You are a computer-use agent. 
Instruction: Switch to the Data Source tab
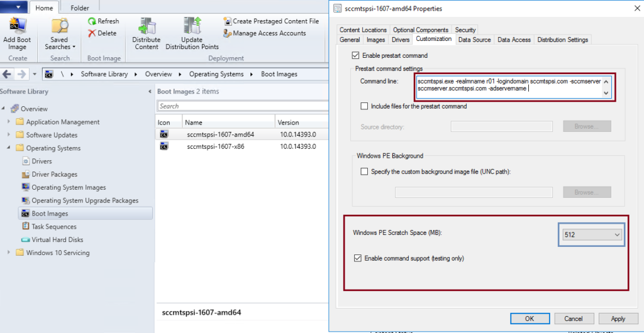pos(474,40)
